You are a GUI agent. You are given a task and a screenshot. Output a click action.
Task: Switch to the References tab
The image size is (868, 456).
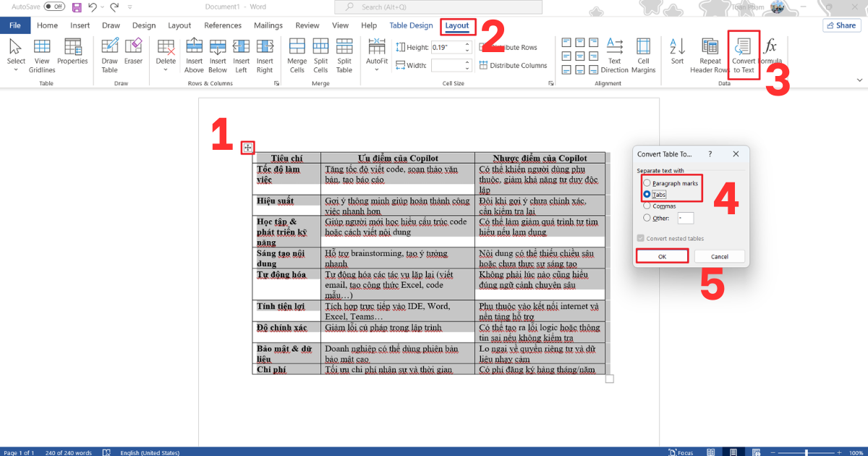(x=223, y=25)
